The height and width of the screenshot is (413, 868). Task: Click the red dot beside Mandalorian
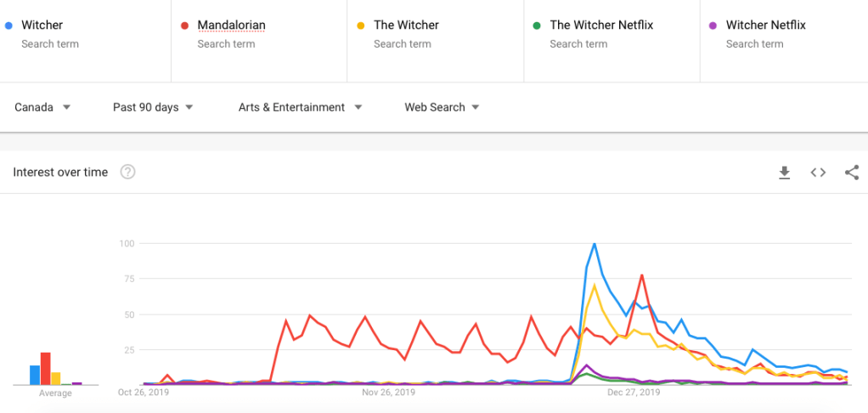pyautogui.click(x=184, y=25)
